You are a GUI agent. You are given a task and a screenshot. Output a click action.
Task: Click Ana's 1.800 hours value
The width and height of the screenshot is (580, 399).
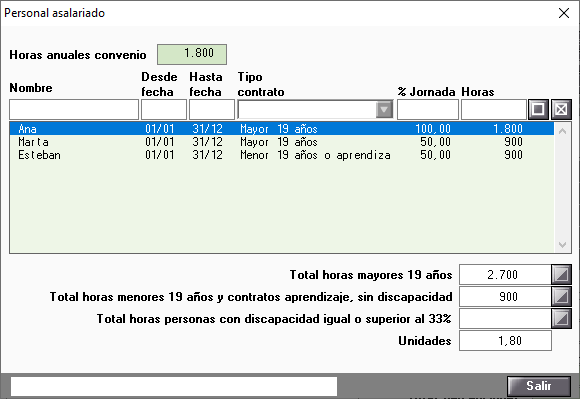508,129
